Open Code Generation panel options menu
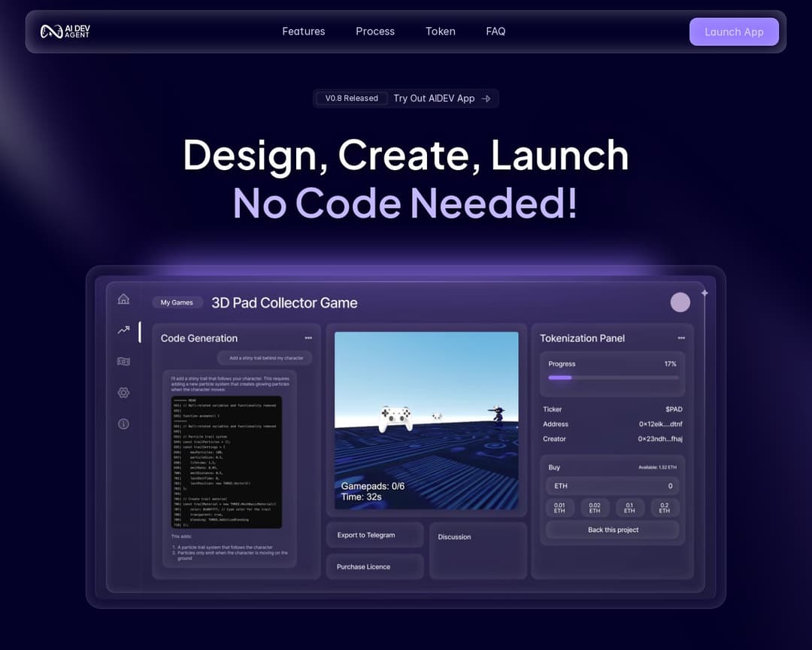The height and width of the screenshot is (650, 812). click(308, 338)
